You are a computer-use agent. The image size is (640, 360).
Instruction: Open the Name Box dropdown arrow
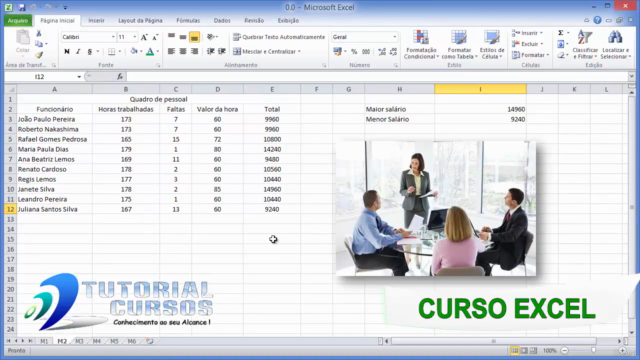click(x=79, y=77)
